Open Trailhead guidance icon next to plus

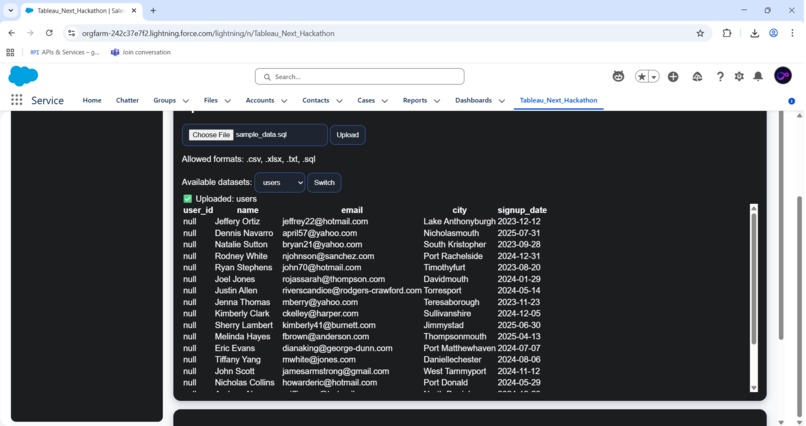coord(697,77)
